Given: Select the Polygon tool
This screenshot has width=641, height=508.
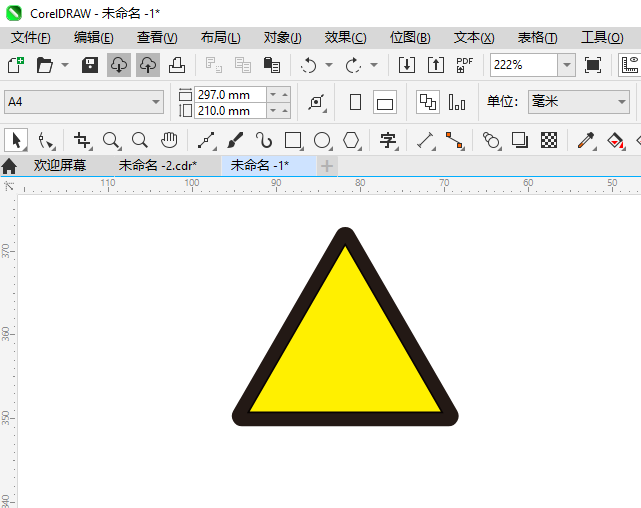Looking at the screenshot, I should click(352, 141).
